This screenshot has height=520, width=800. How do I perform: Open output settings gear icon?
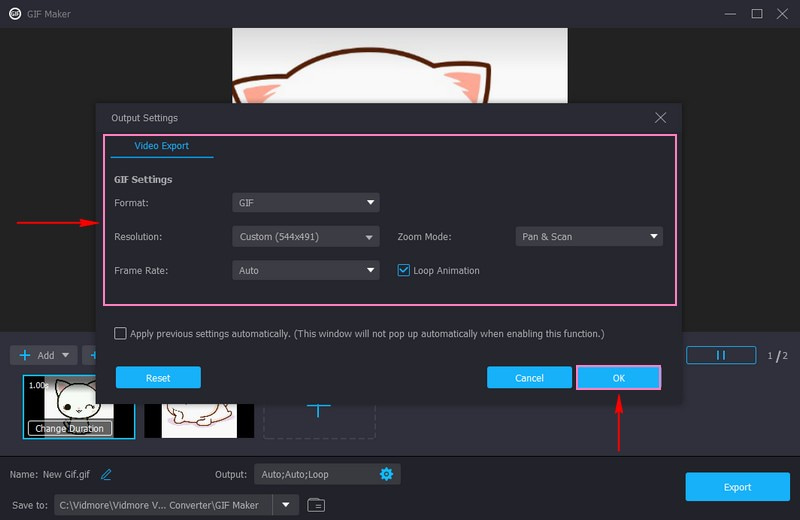[x=386, y=475]
